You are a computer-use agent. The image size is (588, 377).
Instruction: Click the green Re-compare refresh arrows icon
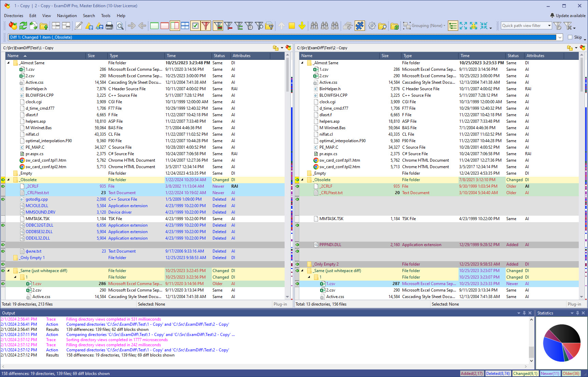click(23, 26)
